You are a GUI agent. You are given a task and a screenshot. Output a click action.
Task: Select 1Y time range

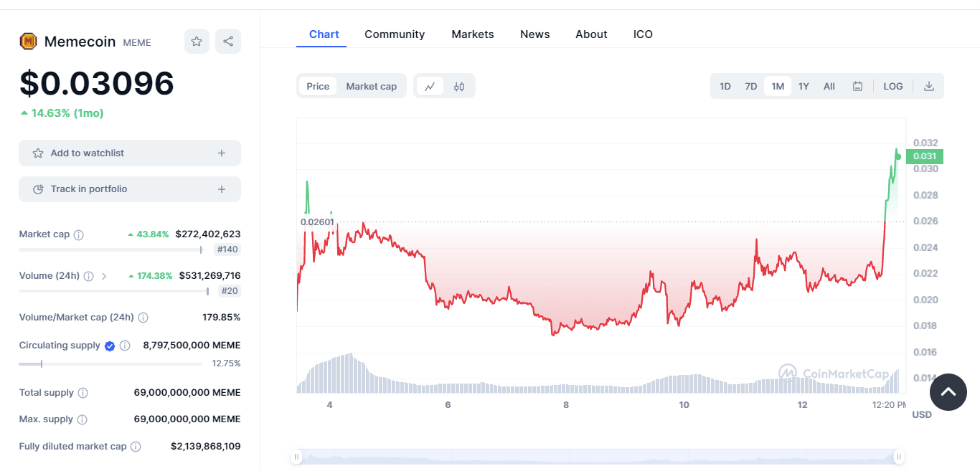[804, 86]
